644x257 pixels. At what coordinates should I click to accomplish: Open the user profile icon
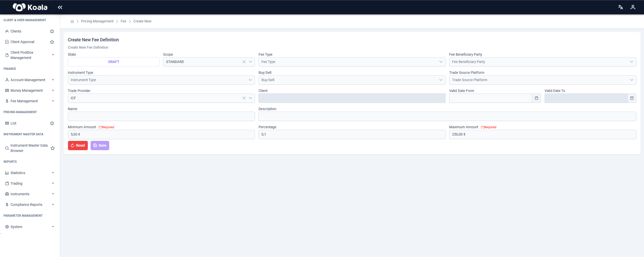tap(633, 7)
